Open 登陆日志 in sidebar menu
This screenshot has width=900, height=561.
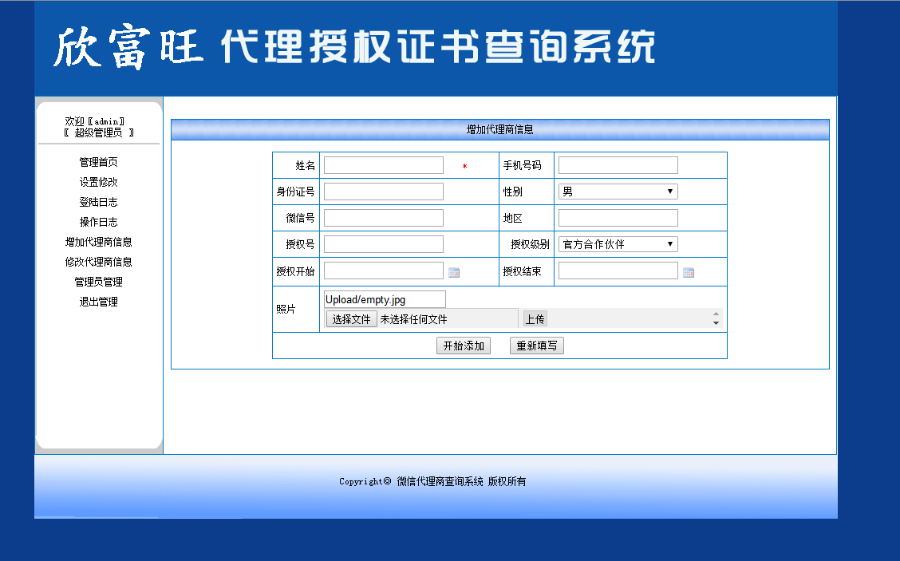[98, 202]
